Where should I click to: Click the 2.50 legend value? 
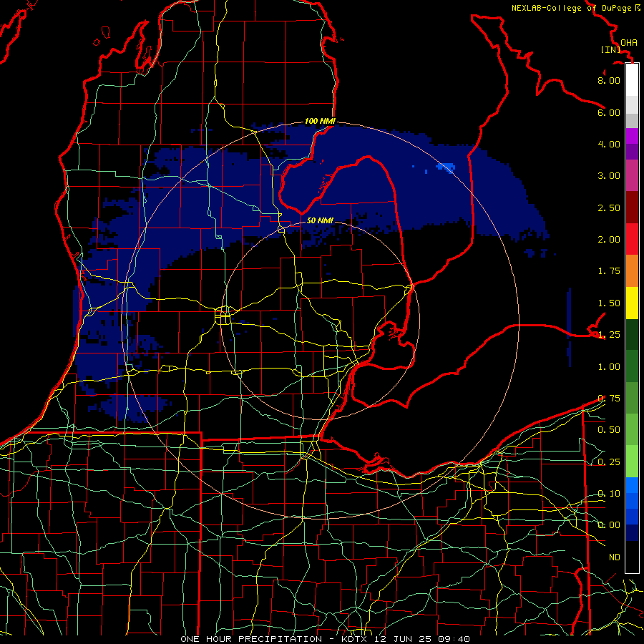[609, 208]
